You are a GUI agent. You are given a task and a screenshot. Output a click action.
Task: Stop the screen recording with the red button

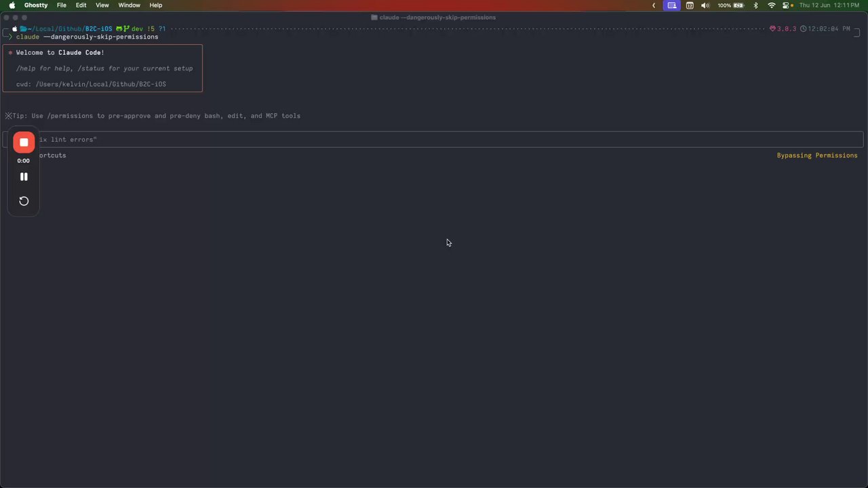[x=24, y=142]
